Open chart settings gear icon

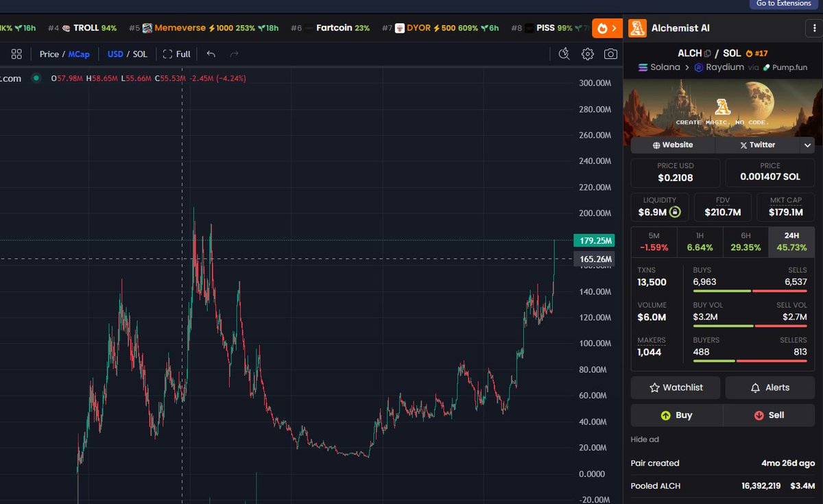[x=588, y=53]
